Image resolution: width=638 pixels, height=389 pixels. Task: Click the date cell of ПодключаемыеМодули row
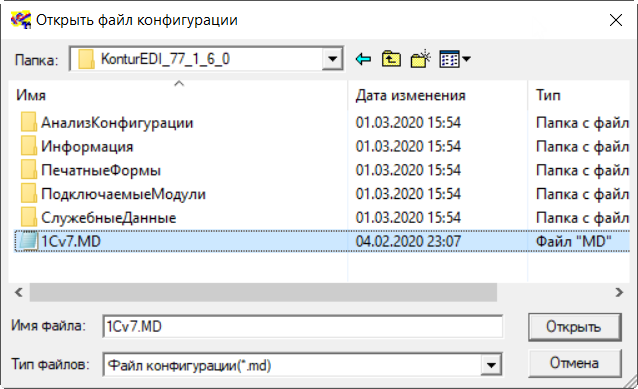(x=408, y=194)
